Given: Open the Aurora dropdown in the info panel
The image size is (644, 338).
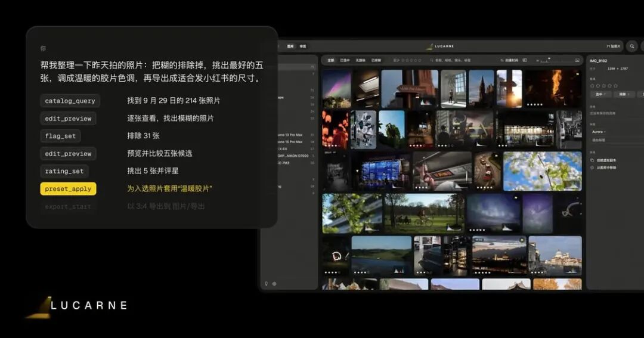Looking at the screenshot, I should (x=599, y=132).
